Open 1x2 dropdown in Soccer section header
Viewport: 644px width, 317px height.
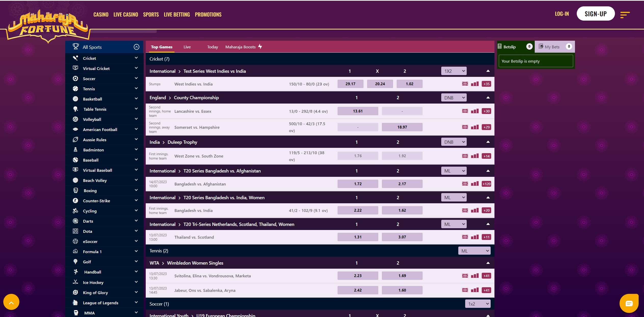[x=478, y=304]
